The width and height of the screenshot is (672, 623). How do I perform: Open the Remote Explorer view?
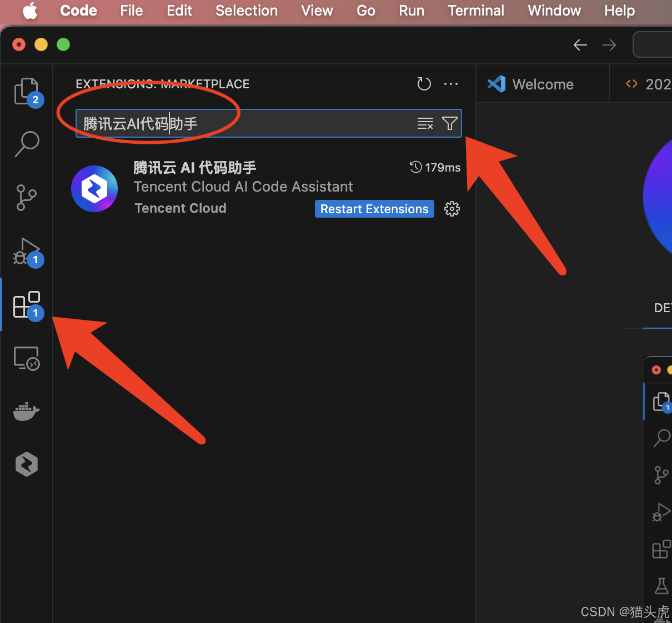click(27, 358)
